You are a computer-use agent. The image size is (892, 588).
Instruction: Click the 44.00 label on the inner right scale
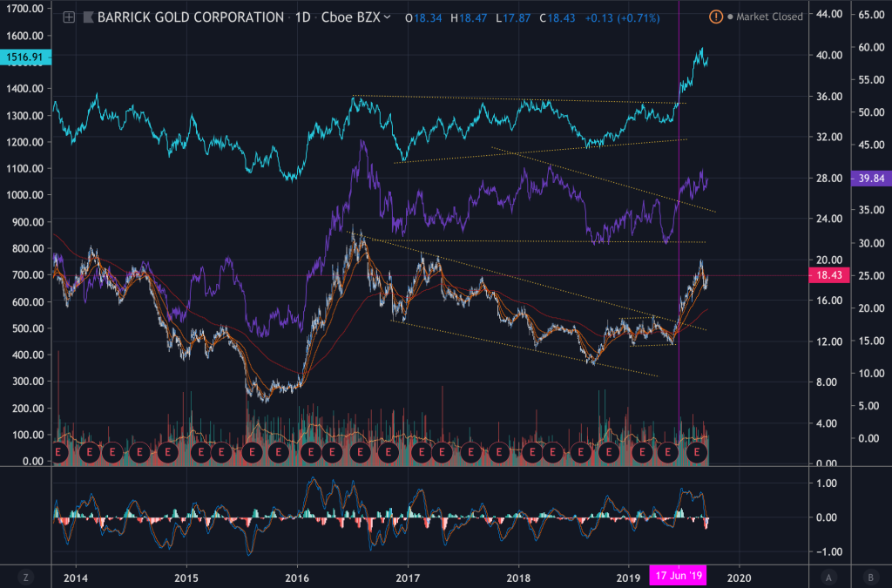[829, 14]
